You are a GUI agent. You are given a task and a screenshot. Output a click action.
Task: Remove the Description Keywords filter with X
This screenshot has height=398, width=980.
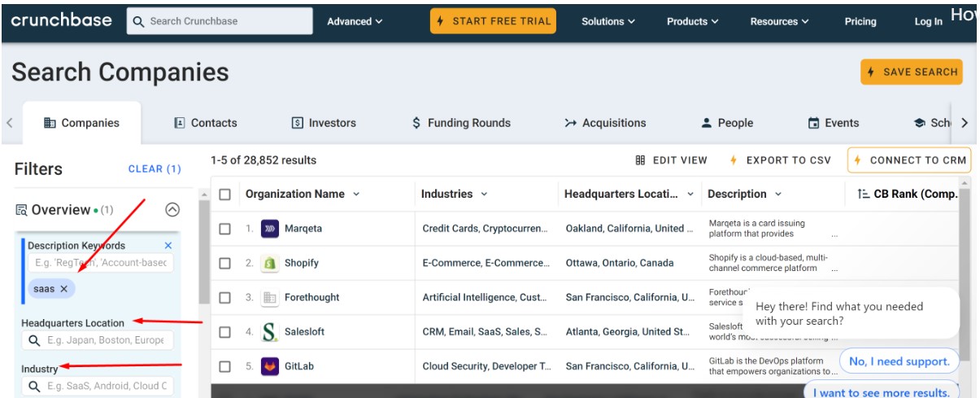point(168,245)
